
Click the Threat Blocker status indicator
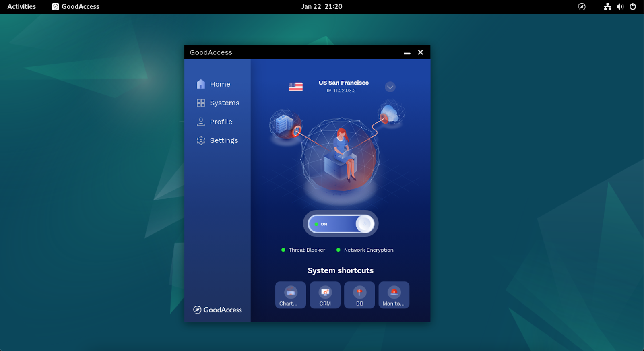click(x=303, y=250)
